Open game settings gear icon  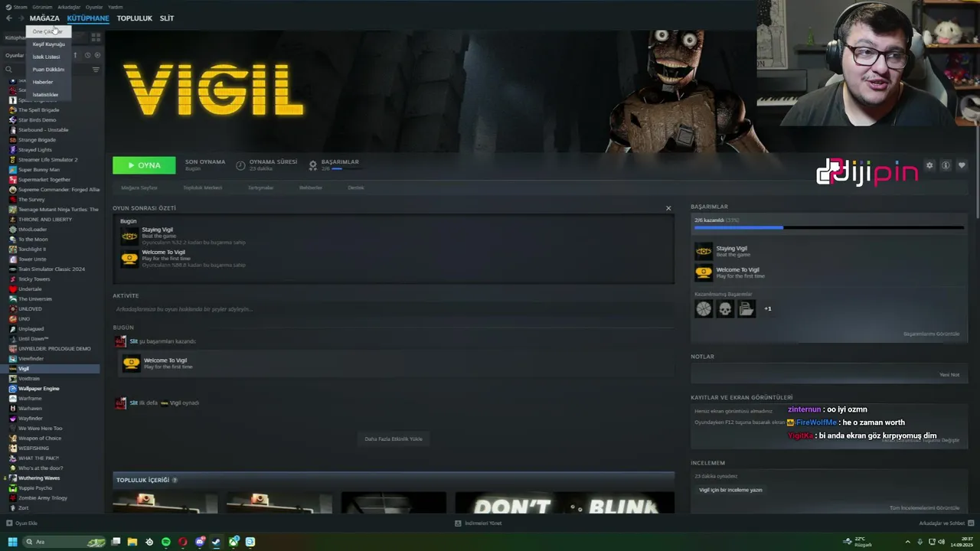[929, 165]
